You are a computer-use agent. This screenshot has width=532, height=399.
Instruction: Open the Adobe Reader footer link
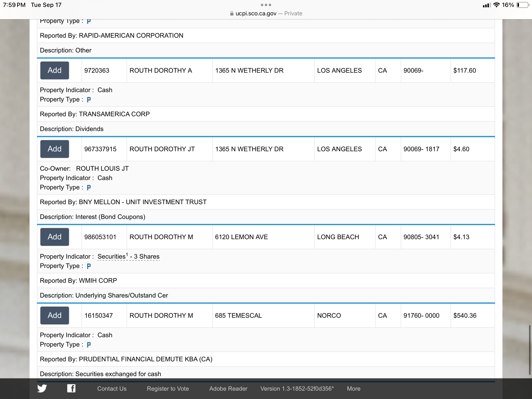[228, 389]
